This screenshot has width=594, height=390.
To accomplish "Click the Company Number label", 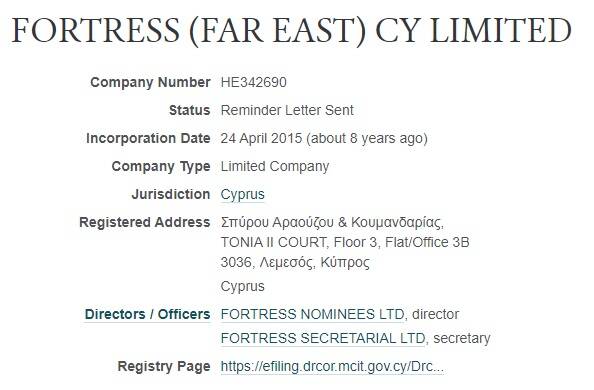I will pyautogui.click(x=150, y=82).
